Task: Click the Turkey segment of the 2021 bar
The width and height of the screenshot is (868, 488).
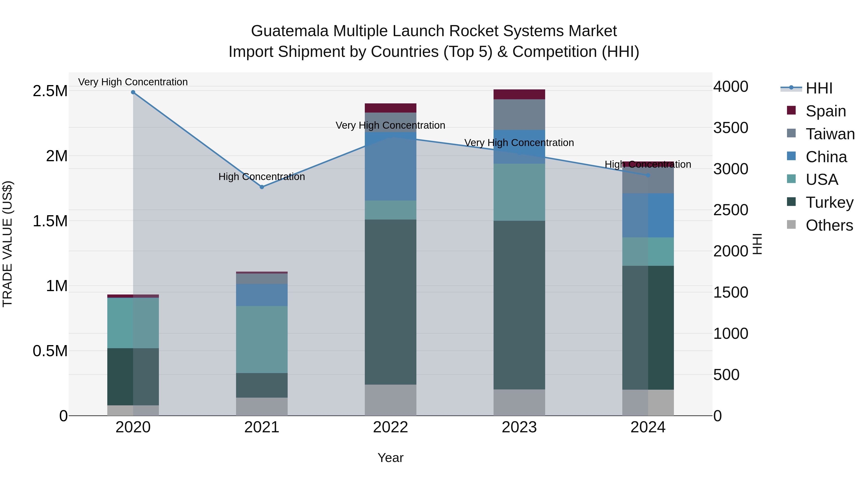Action: click(262, 385)
